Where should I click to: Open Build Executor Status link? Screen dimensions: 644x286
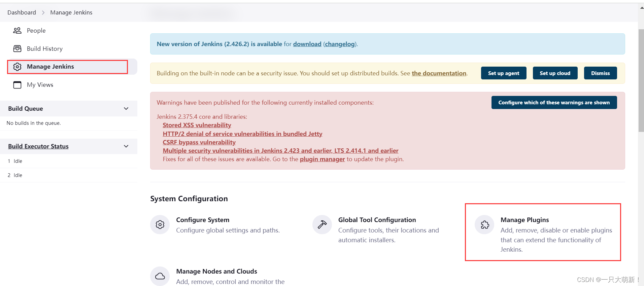[x=38, y=146]
